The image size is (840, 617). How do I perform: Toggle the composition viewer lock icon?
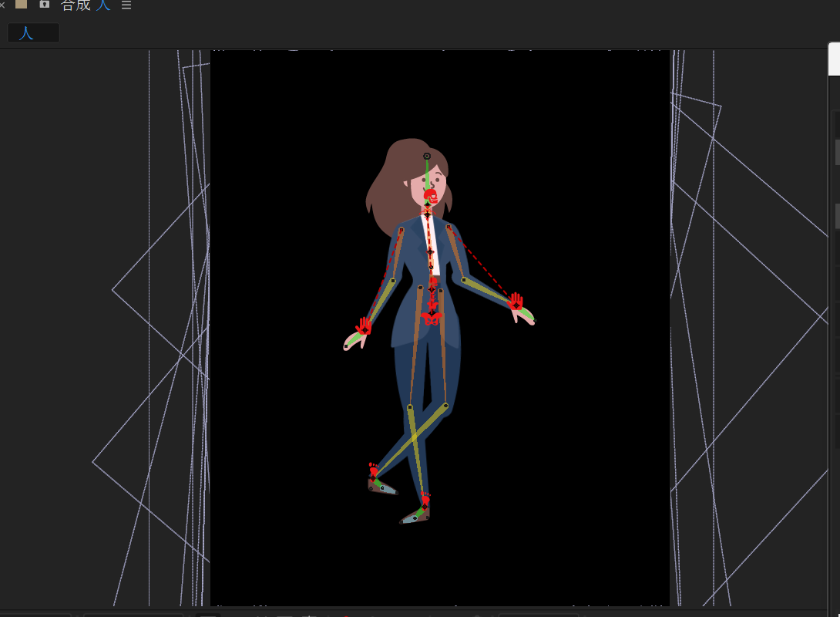pos(45,5)
